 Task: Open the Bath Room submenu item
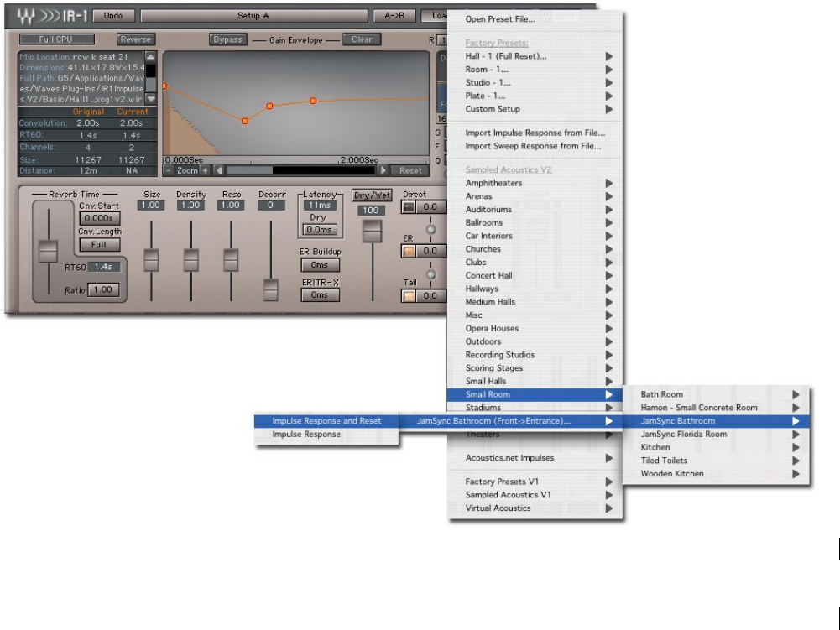717,394
